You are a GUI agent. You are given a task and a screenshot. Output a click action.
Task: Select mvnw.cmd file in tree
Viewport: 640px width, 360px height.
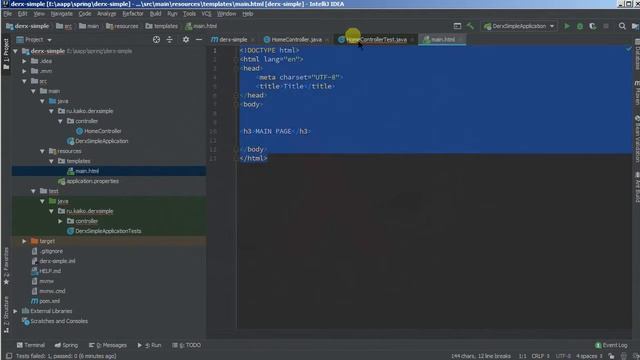tap(49, 291)
